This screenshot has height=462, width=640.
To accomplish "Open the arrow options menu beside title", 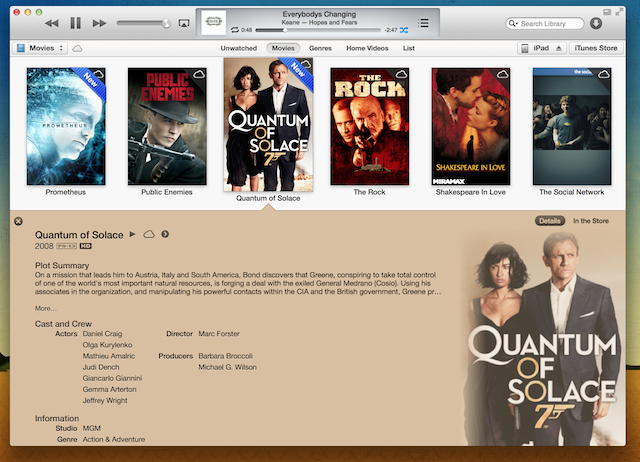I will (x=165, y=234).
